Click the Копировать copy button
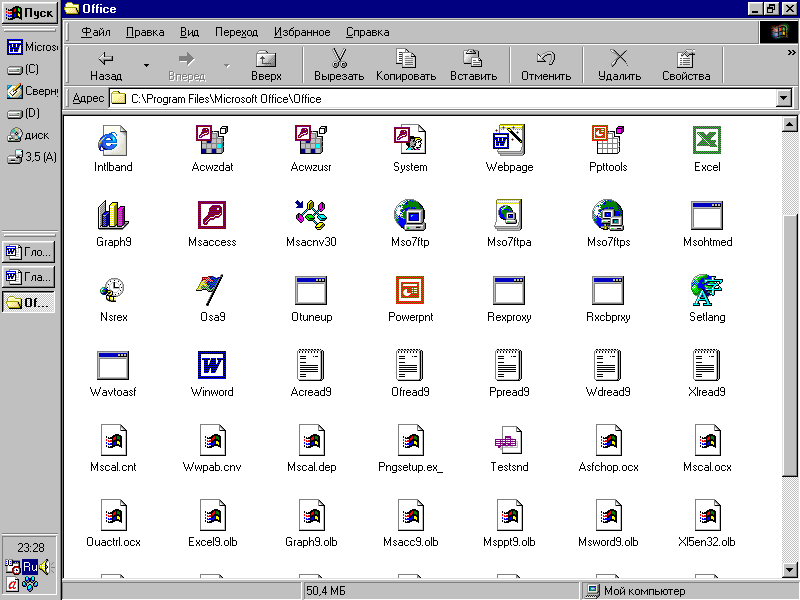 point(406,65)
